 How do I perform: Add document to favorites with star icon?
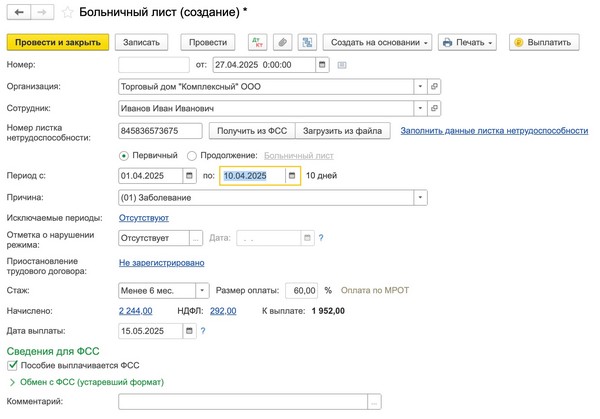coord(67,13)
